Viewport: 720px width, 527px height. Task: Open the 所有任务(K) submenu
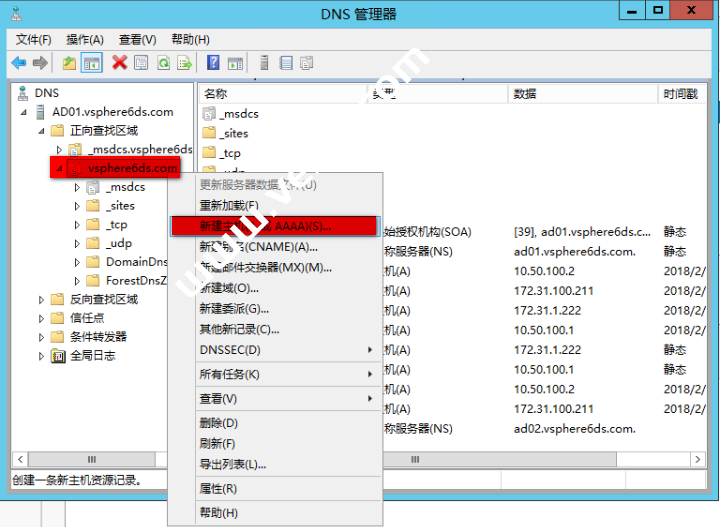point(275,375)
